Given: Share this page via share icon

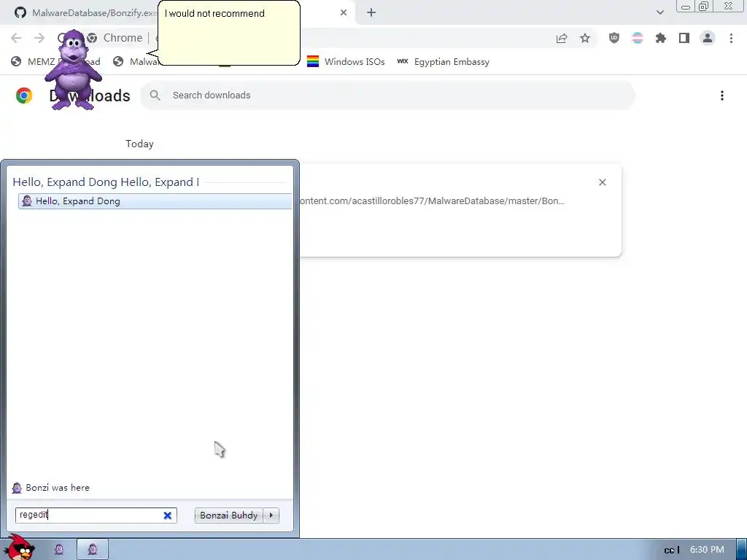Looking at the screenshot, I should [562, 39].
